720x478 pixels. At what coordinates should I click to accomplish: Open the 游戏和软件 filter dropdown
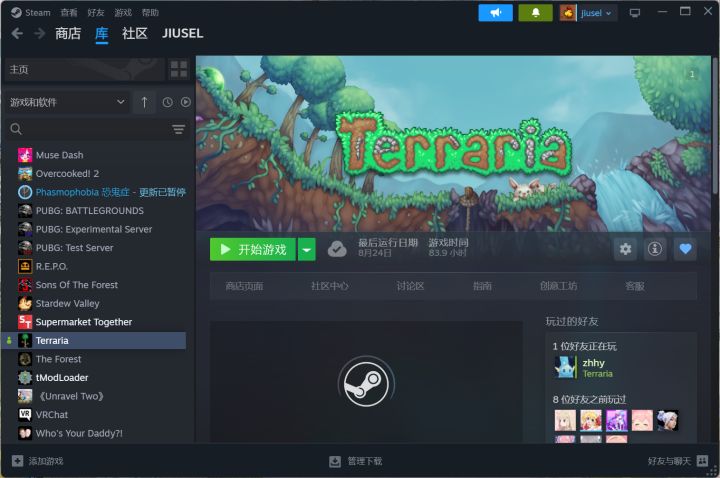coord(68,102)
